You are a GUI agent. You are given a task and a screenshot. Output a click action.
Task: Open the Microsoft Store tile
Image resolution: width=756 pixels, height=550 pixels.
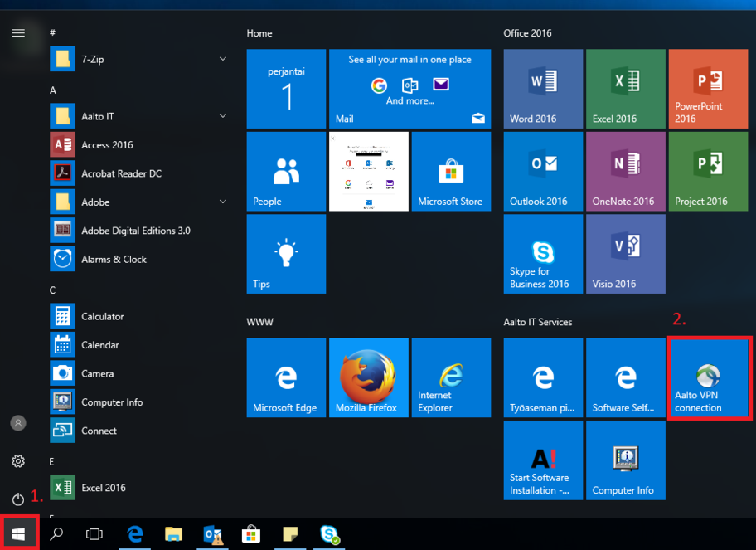(451, 172)
